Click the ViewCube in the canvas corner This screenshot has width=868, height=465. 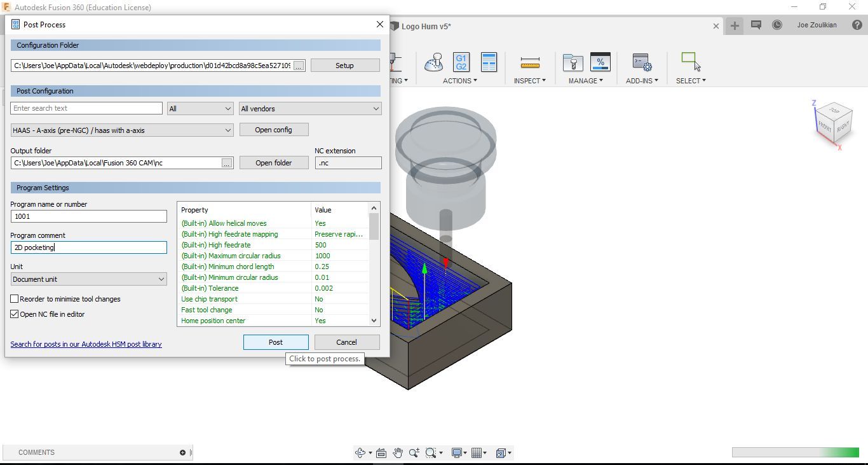tap(833, 123)
